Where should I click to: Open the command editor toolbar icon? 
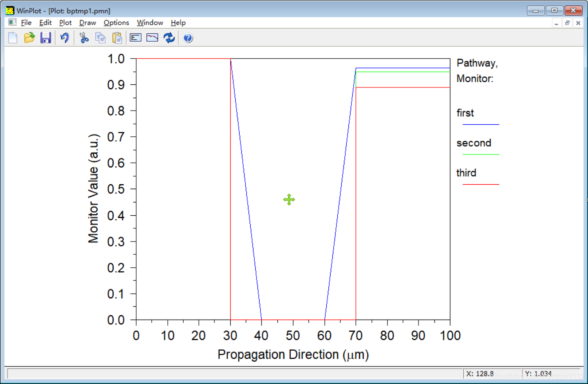[x=135, y=38]
